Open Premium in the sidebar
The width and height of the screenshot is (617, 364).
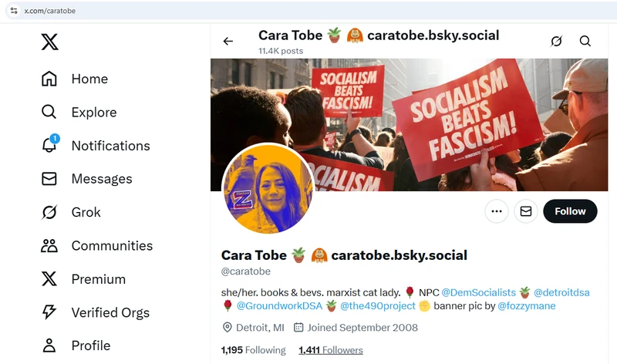click(98, 279)
